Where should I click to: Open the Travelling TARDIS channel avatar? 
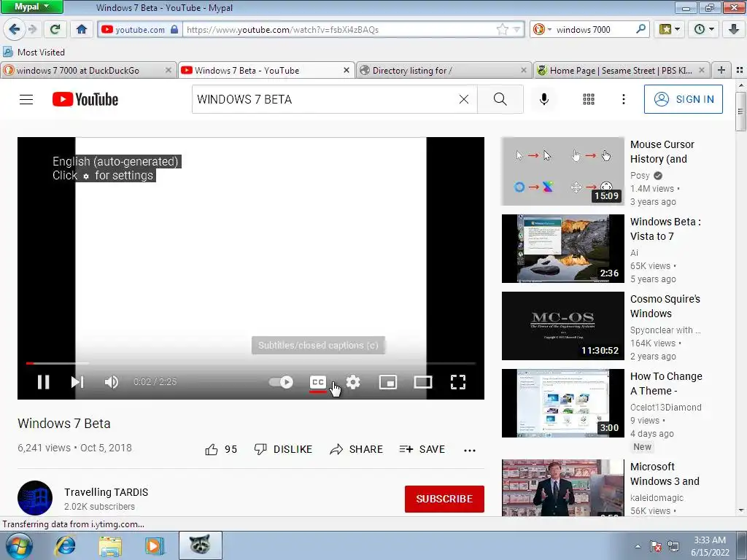(35, 498)
